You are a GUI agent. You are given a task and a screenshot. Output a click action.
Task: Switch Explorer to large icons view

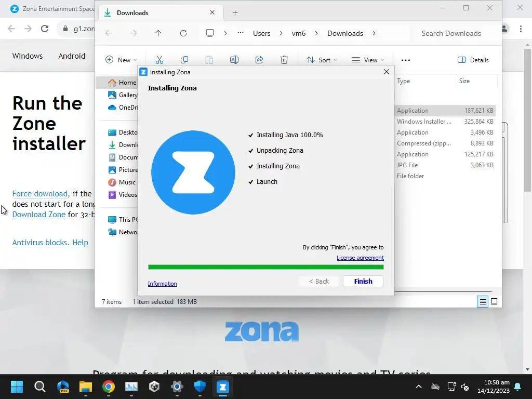[x=494, y=301]
